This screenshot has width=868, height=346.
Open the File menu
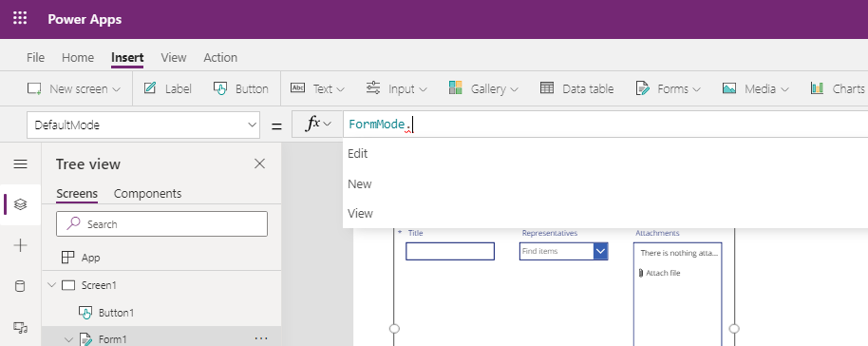(x=35, y=58)
